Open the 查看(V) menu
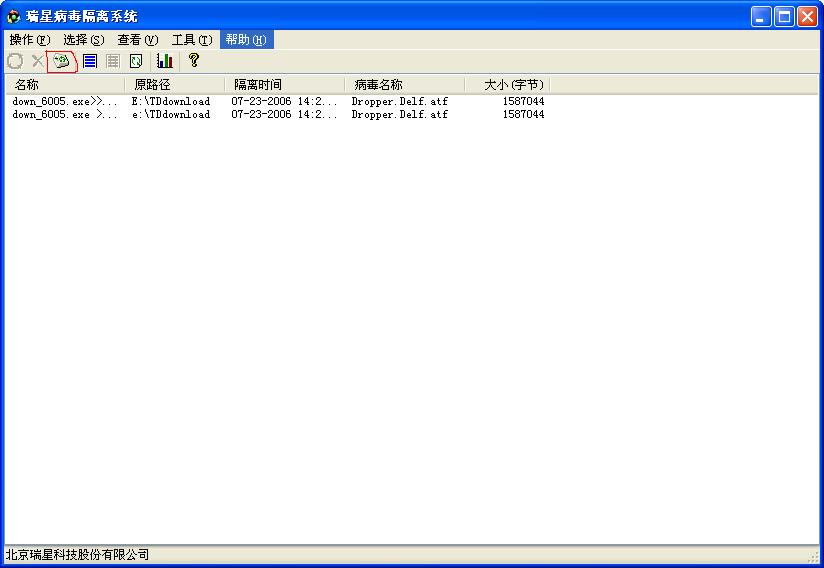824x568 pixels. tap(138, 39)
